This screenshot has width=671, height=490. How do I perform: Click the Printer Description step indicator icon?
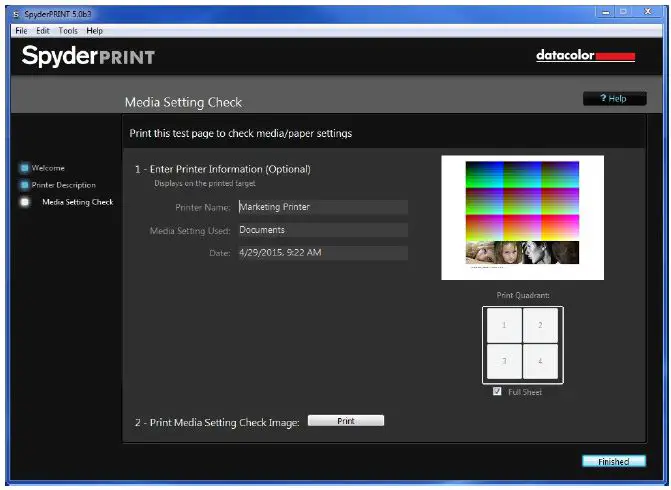(24, 185)
